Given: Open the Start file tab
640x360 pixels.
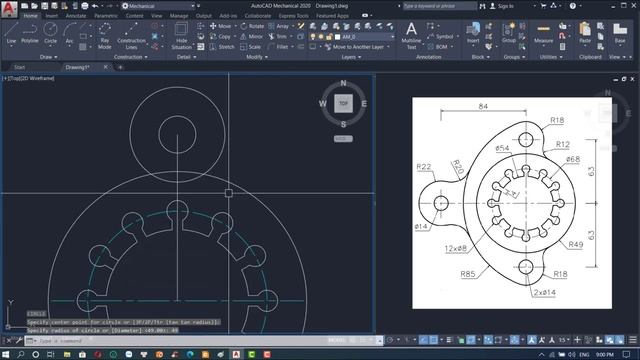Looking at the screenshot, I should 19,67.
